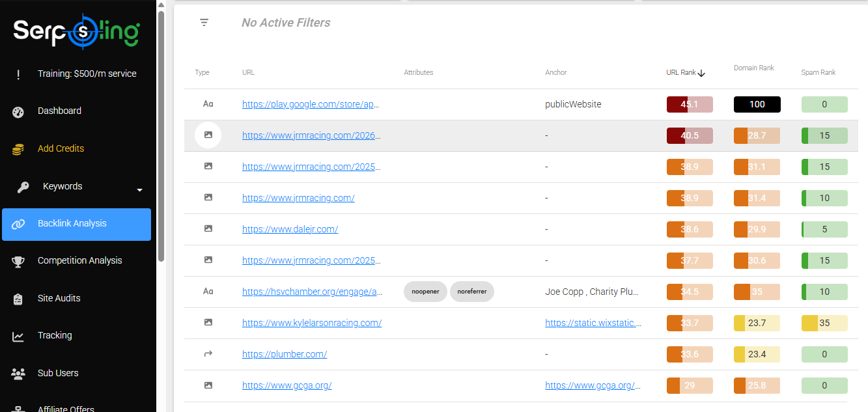Click Domain Rank bar showing 23.4
This screenshot has width=868, height=412.
[757, 354]
